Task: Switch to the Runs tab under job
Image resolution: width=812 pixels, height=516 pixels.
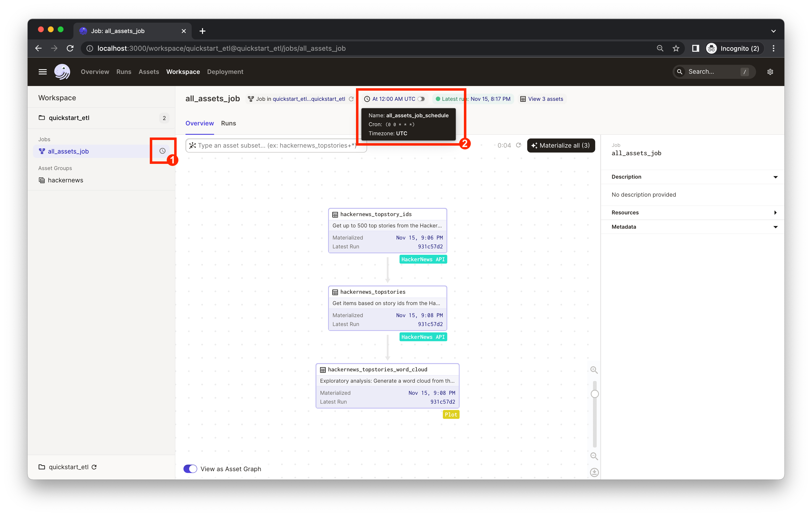Action: (228, 123)
